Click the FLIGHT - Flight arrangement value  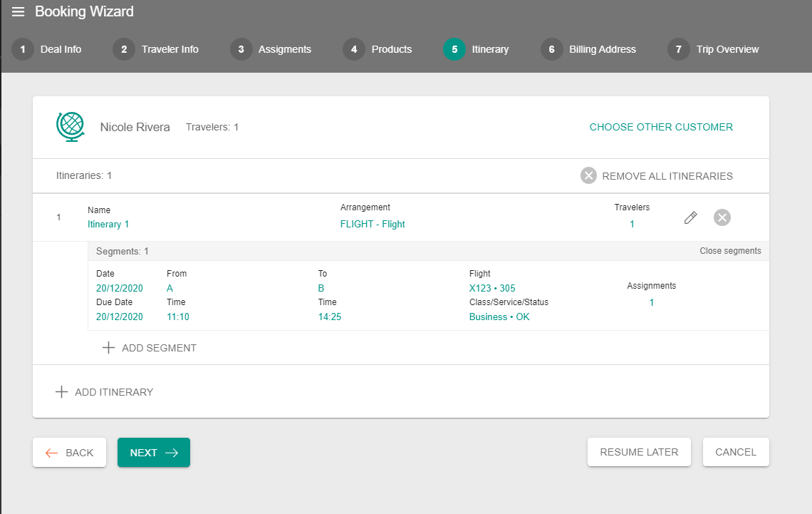373,225
